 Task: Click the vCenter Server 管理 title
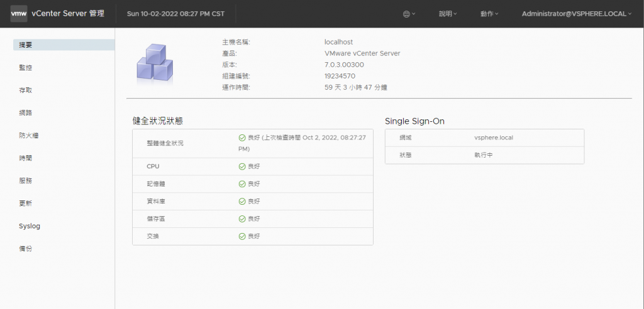[x=68, y=14]
